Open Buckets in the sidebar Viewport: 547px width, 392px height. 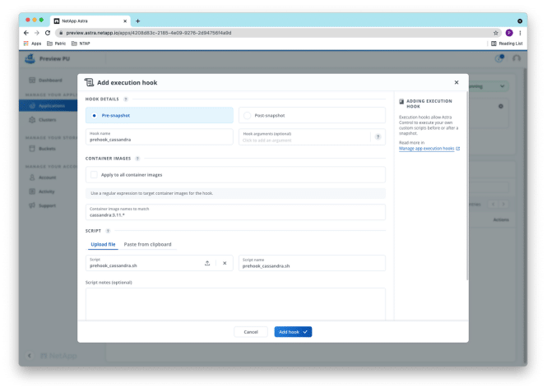[x=49, y=149]
